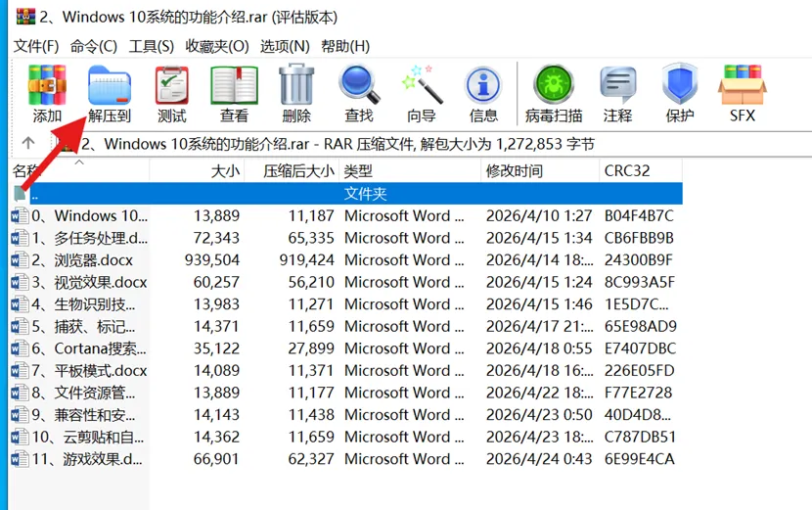Click size value 939,504
This screenshot has width=812, height=510.
(211, 259)
